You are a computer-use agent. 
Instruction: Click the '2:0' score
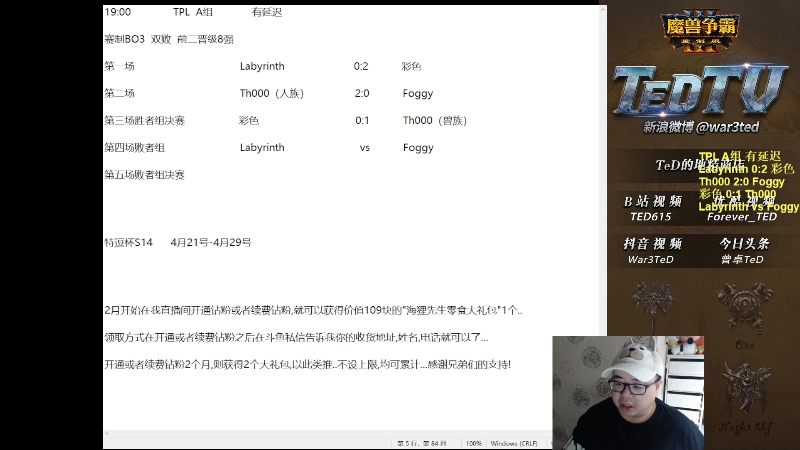pos(362,93)
